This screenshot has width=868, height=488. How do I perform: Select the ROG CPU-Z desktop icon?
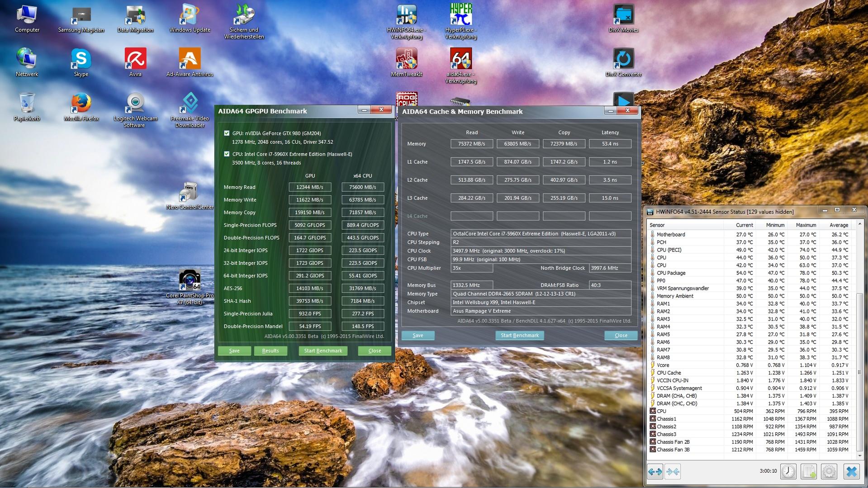406,99
